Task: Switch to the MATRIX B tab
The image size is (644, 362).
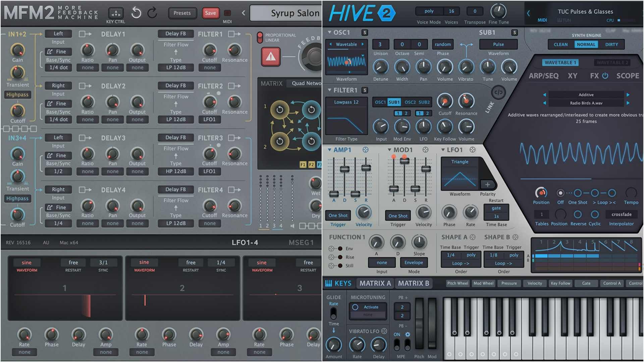Action: pos(413,283)
